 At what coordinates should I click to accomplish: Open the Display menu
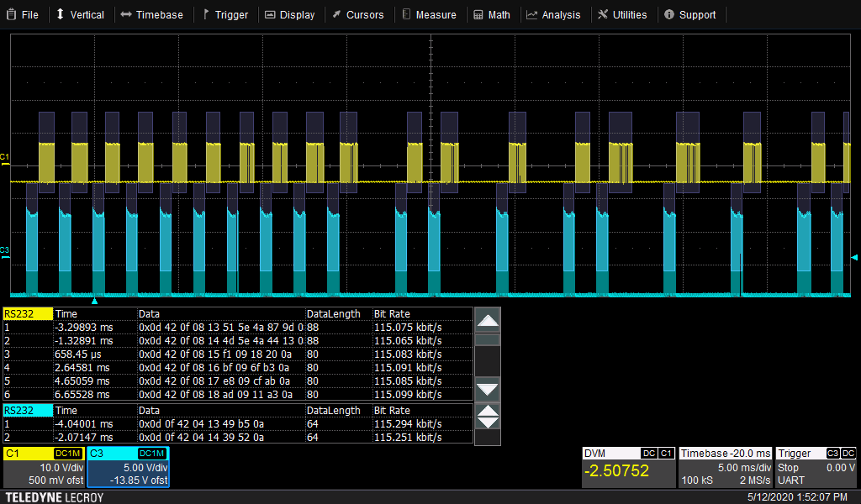[x=290, y=14]
